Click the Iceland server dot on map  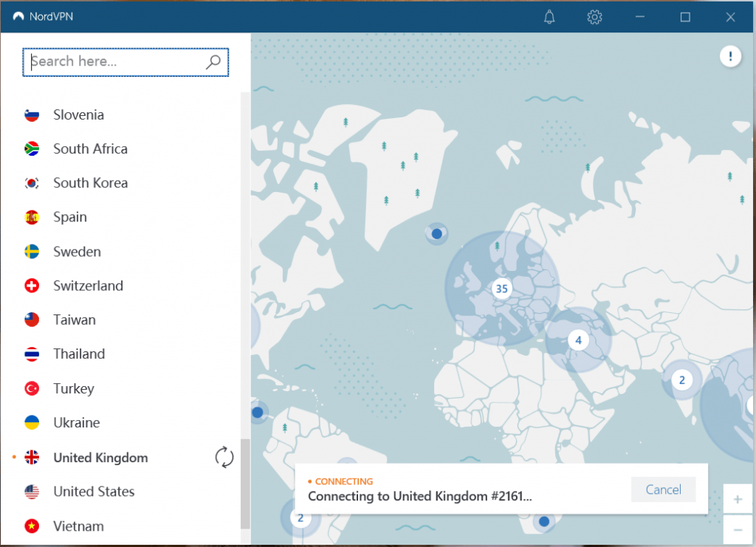click(437, 234)
